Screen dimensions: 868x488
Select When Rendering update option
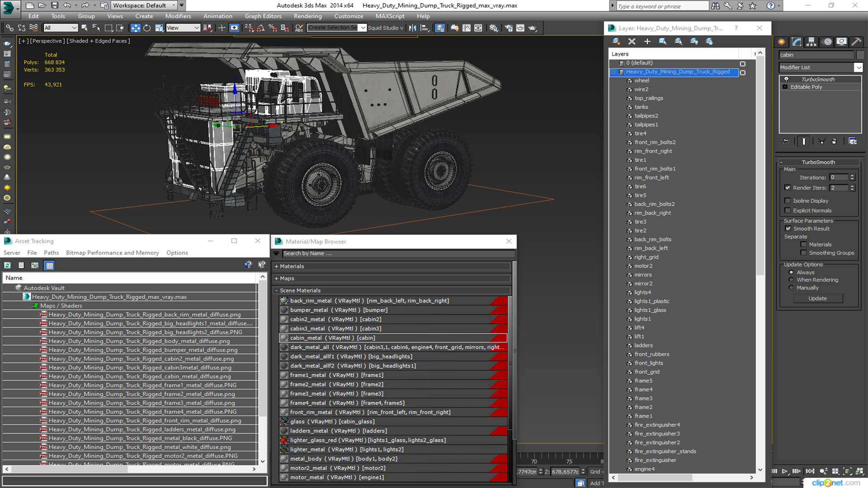tap(791, 280)
